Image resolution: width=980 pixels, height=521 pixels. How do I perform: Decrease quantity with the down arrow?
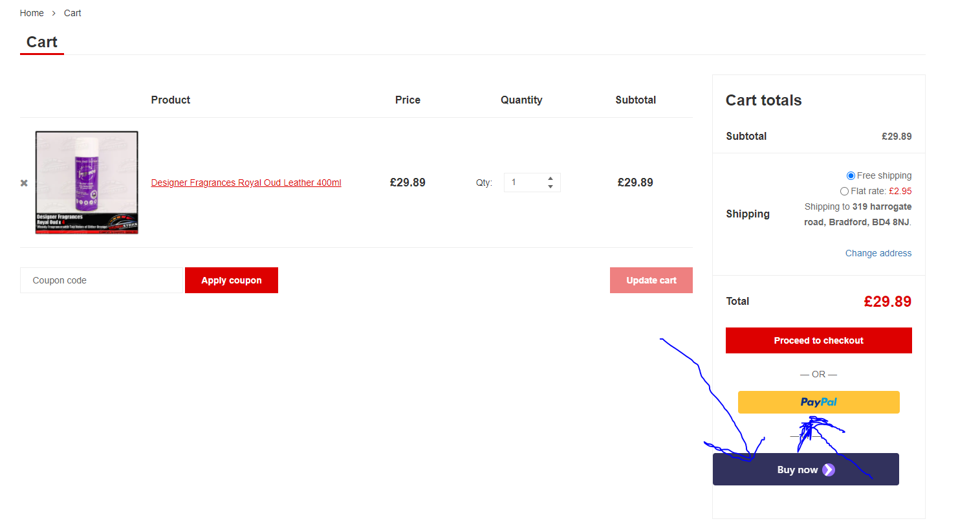pos(550,186)
